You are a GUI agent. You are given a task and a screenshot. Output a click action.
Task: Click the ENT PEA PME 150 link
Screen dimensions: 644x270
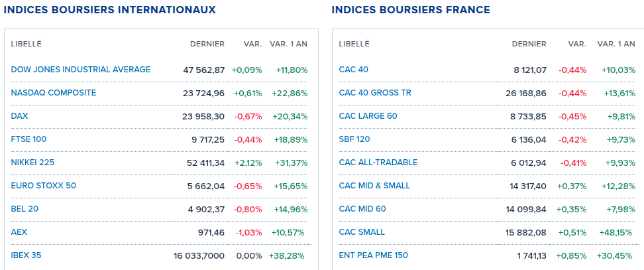point(374,255)
